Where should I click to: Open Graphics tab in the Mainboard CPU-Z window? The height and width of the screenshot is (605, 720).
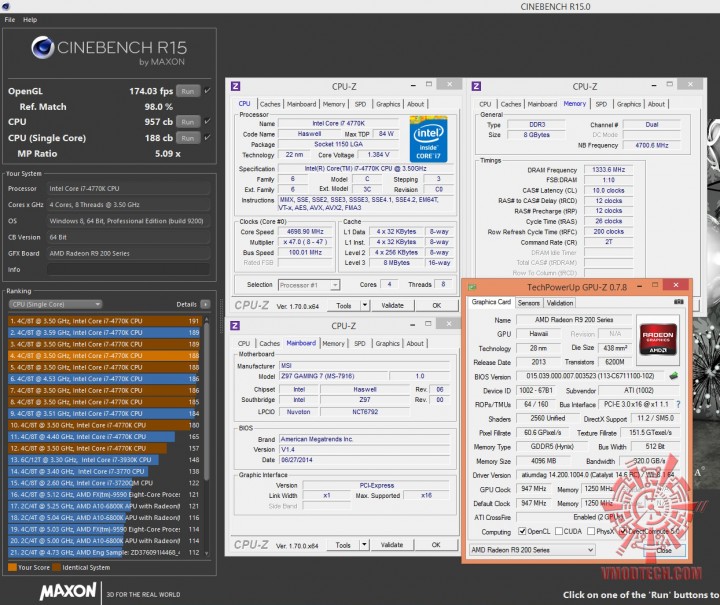[387, 343]
